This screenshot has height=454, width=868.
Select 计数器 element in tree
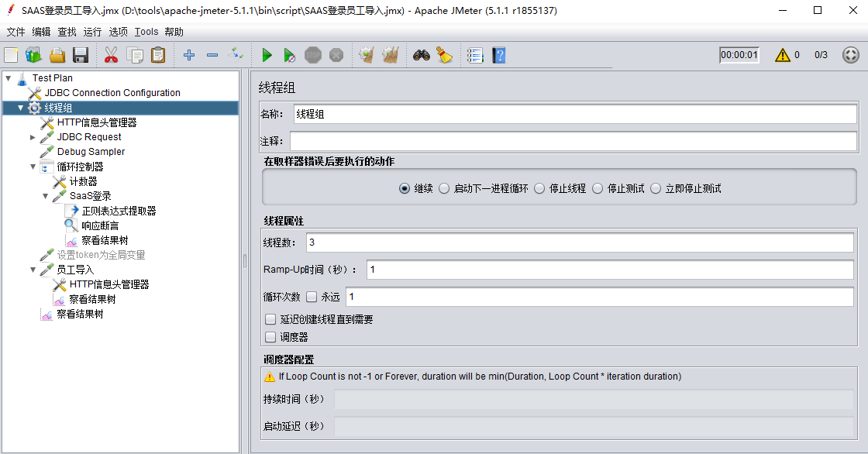(x=83, y=181)
